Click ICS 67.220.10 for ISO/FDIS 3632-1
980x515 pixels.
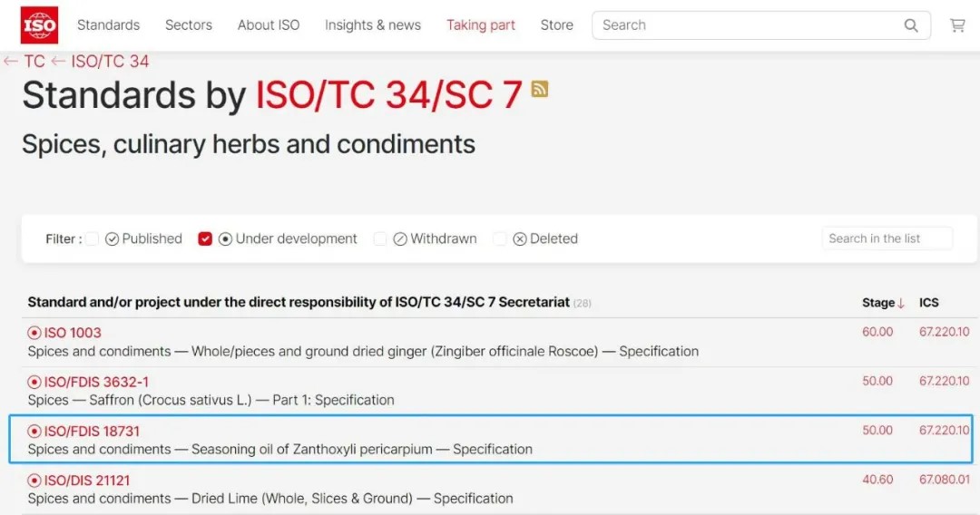pos(944,382)
